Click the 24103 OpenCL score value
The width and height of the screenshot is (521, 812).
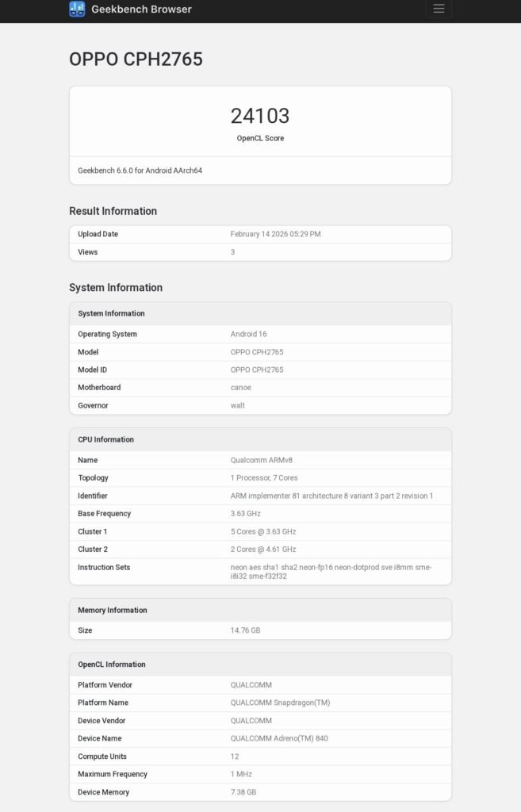[x=260, y=115]
